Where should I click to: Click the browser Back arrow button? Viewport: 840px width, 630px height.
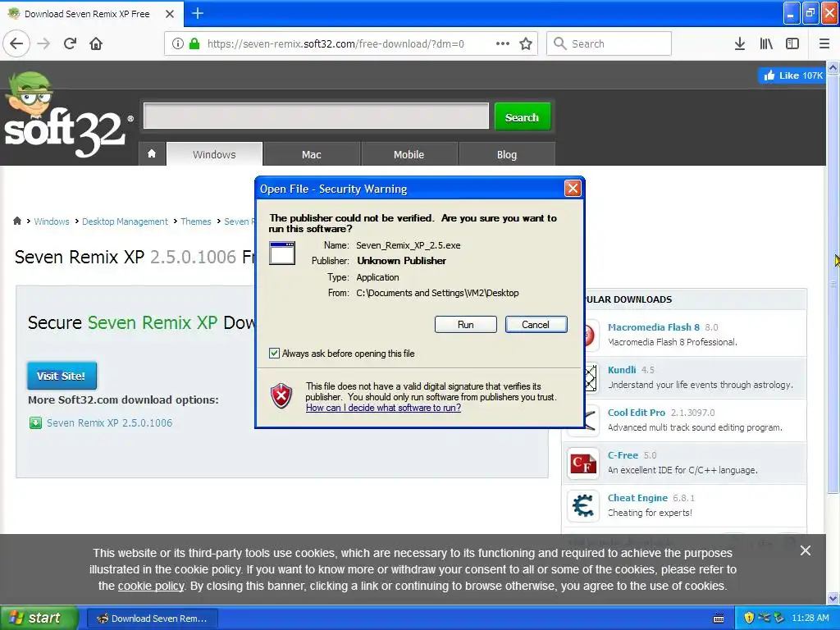(x=16, y=43)
